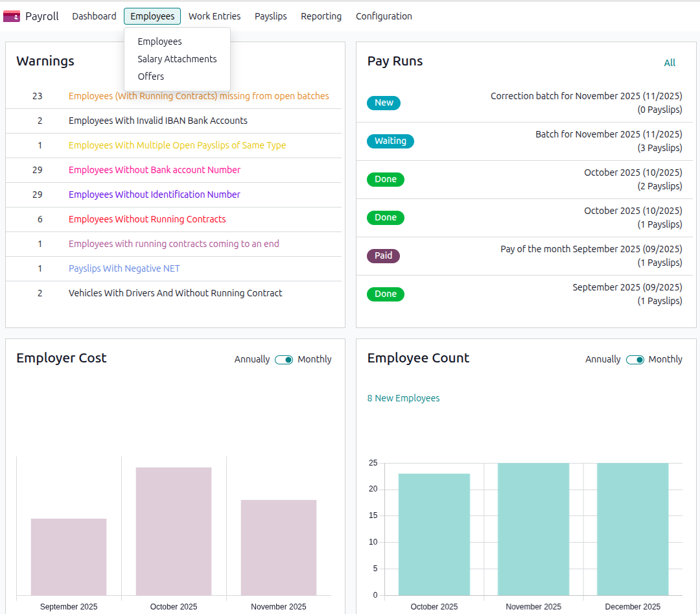Toggle Employer Cost Annually/Monthly switch
Viewport: 700px width, 614px height.
point(284,359)
